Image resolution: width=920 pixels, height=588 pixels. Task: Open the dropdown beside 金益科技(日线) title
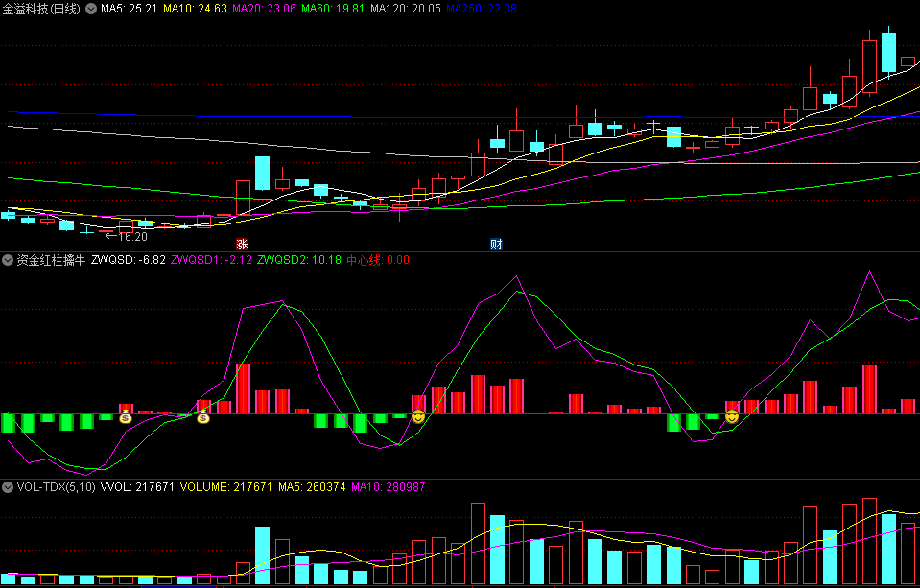click(91, 9)
